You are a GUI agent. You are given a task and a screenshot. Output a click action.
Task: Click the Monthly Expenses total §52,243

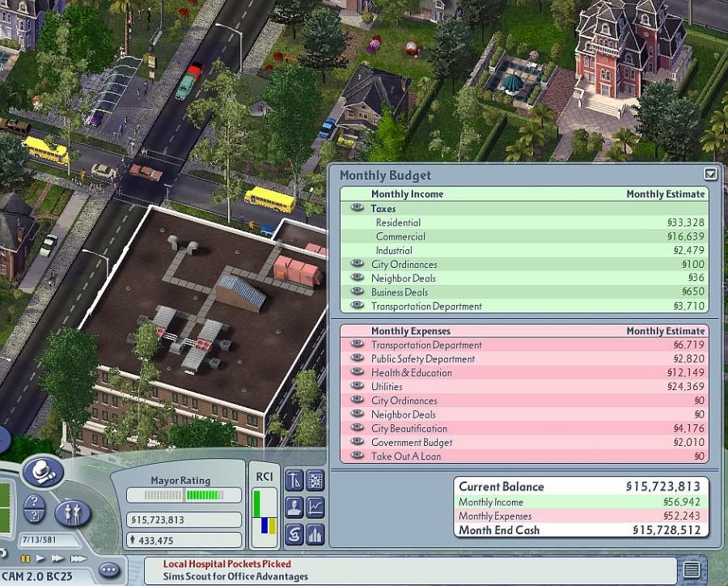coord(682,516)
